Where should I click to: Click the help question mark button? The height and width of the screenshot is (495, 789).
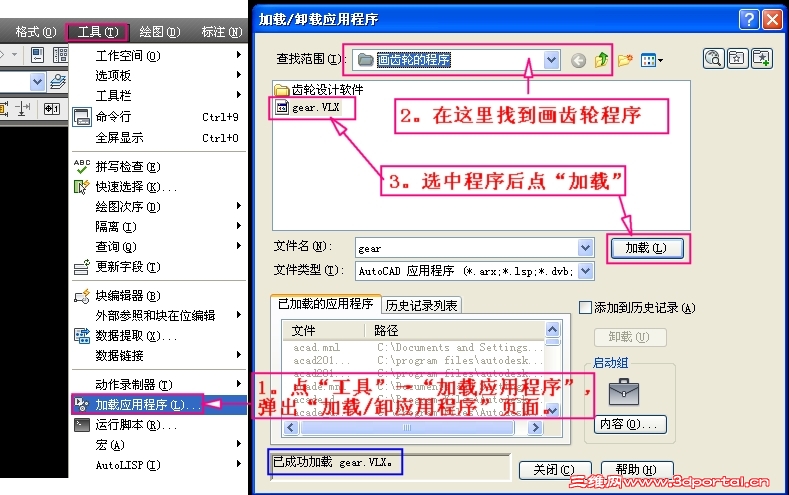pyautogui.click(x=749, y=19)
